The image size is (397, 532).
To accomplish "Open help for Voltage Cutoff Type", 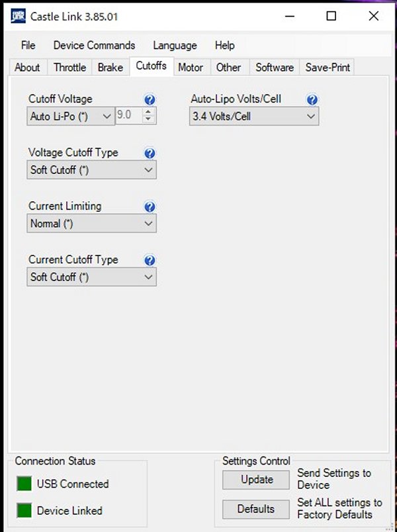I will (x=150, y=154).
